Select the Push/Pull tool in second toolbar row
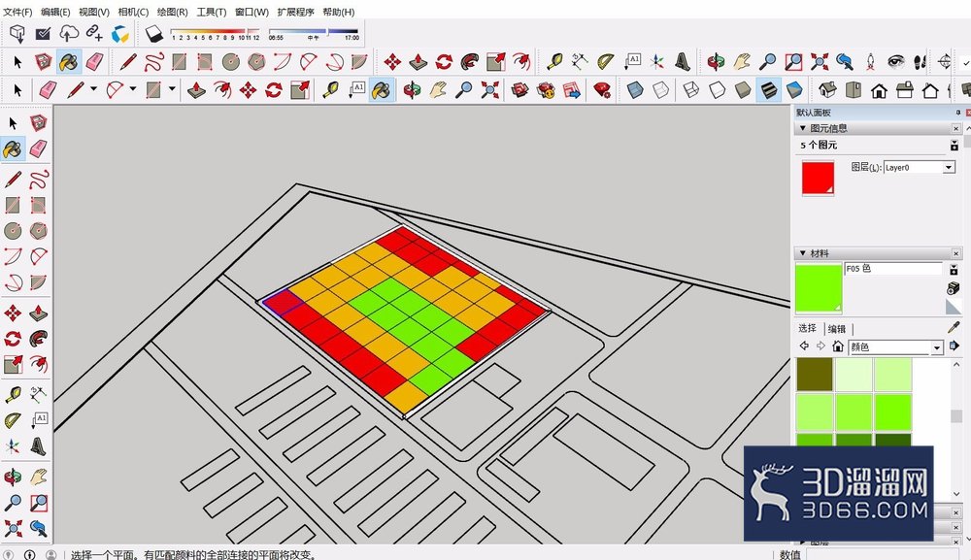971x560 pixels. tap(418, 62)
